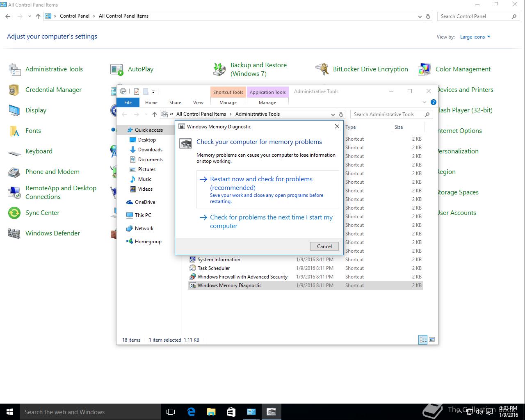Open File Explorer from taskbar

coord(211,412)
